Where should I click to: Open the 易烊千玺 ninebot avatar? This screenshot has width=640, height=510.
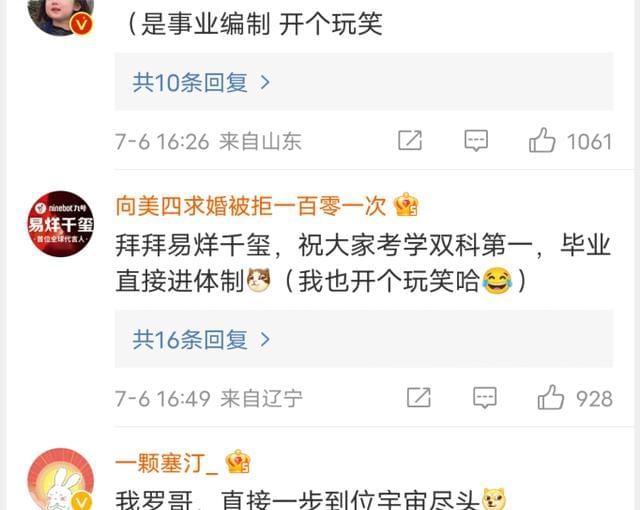pyautogui.click(x=60, y=224)
